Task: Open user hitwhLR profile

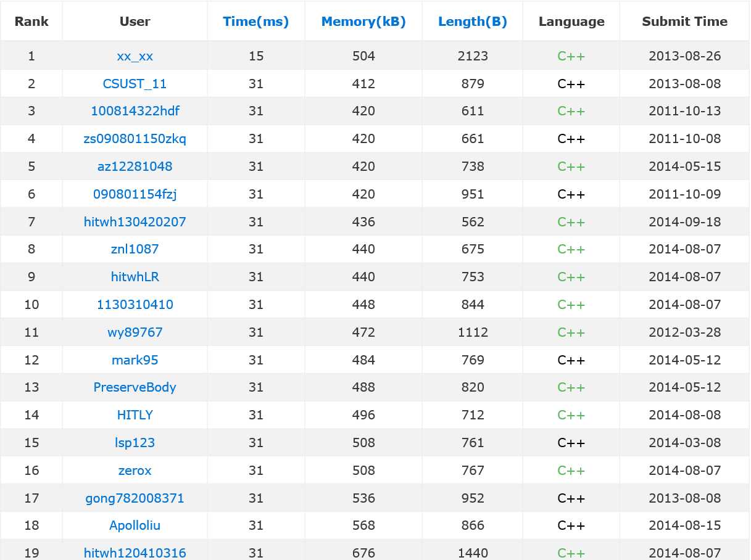Action: click(x=135, y=277)
